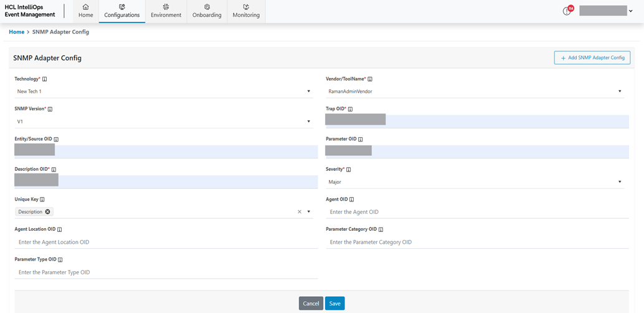The width and height of the screenshot is (644, 313).
Task: Click the Entity/Source OID input field
Action: [166, 152]
